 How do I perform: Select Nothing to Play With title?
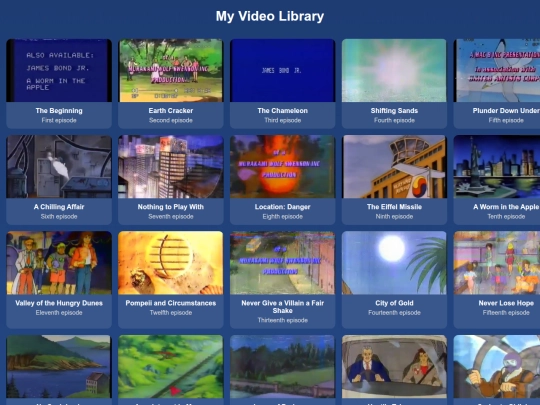(x=170, y=207)
